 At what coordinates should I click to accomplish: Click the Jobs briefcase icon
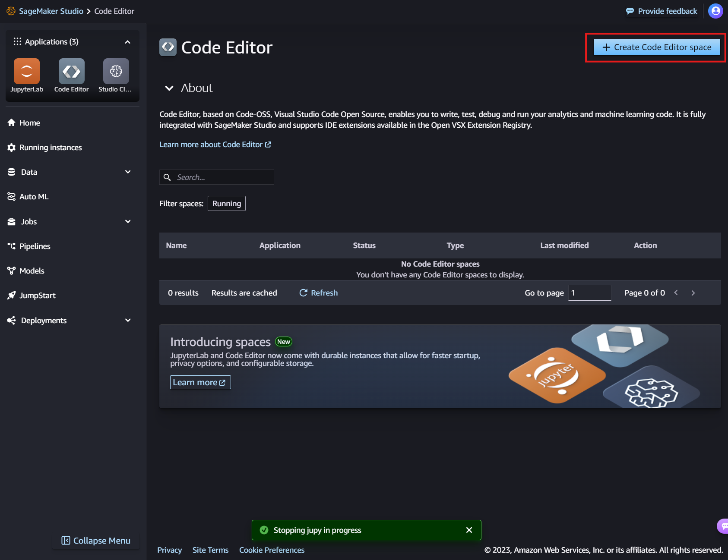coord(12,222)
